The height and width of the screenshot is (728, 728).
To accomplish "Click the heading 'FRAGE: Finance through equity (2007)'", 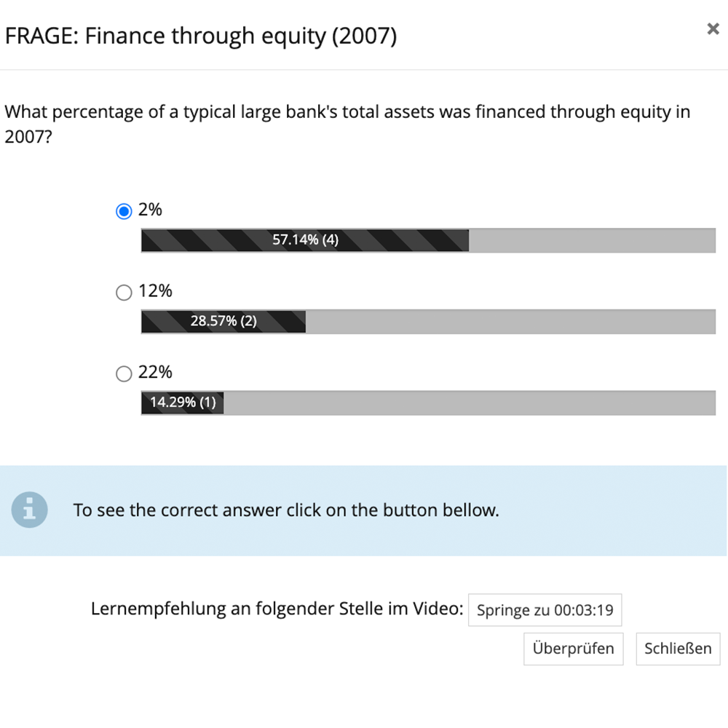I will [x=201, y=36].
